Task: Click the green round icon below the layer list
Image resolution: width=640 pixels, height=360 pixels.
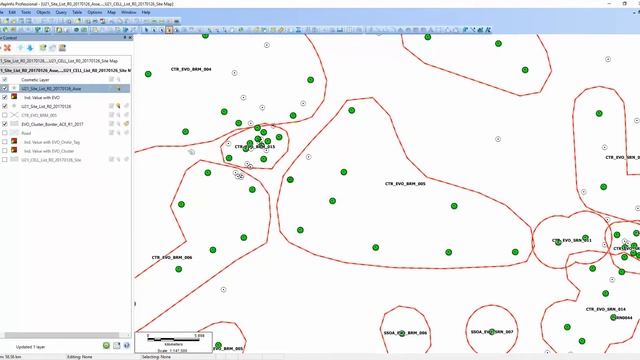Action: tap(107, 346)
